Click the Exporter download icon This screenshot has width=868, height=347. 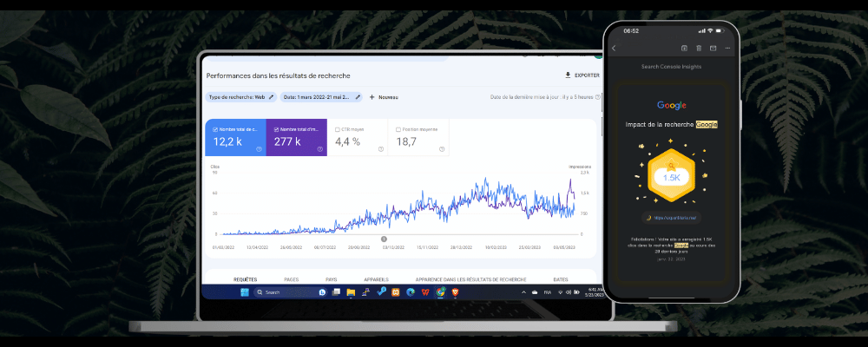[x=568, y=75]
